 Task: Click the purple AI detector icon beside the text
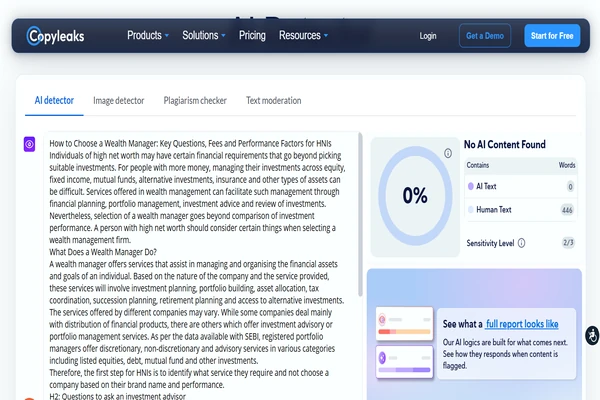pos(29,144)
